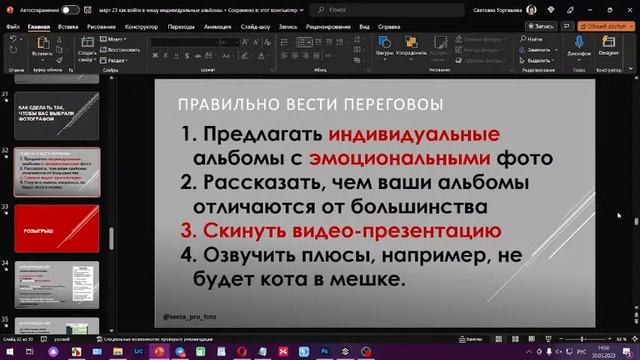This screenshot has width=640, height=360.
Task: Toggle Underline (Ч) formatting
Action: 176,56
